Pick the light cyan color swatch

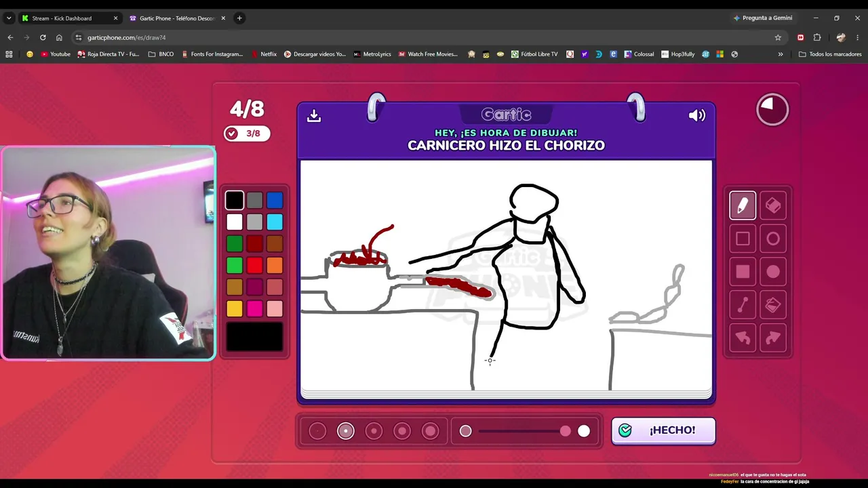pos(275,222)
